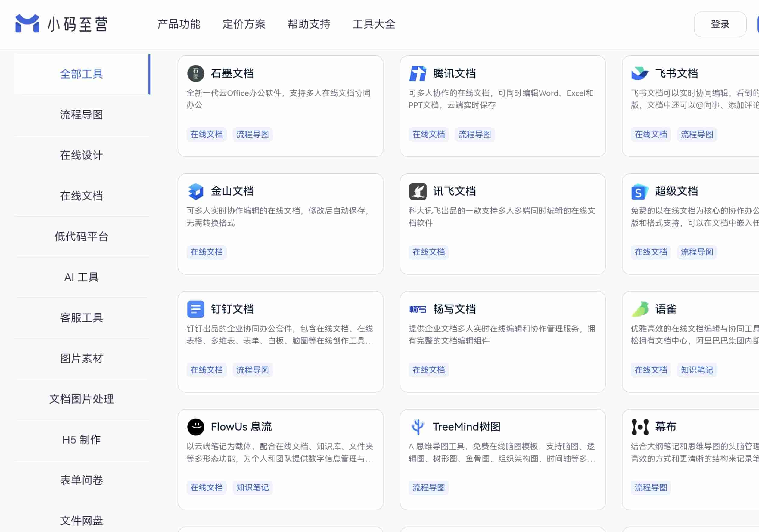Click the 语雀 app icon
759x532 pixels.
[640, 309]
